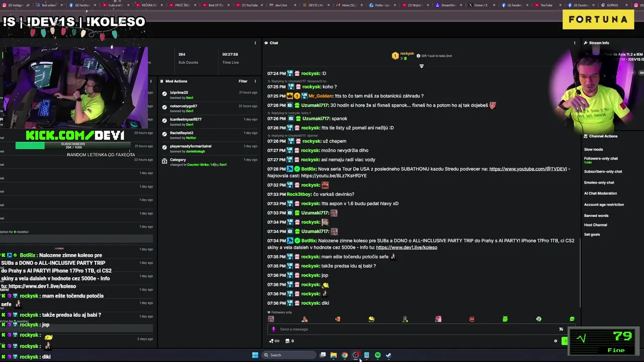Open youtu.be/8Lz7KsHfGYE link in chat

click(x=334, y=176)
